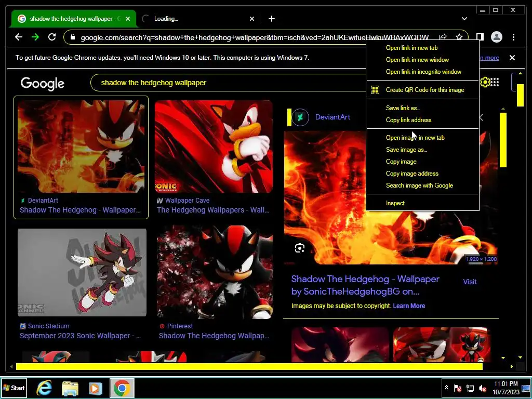Viewport: 532px width, 399px height.
Task: Click the Visit button in preview panel
Action: point(470,282)
